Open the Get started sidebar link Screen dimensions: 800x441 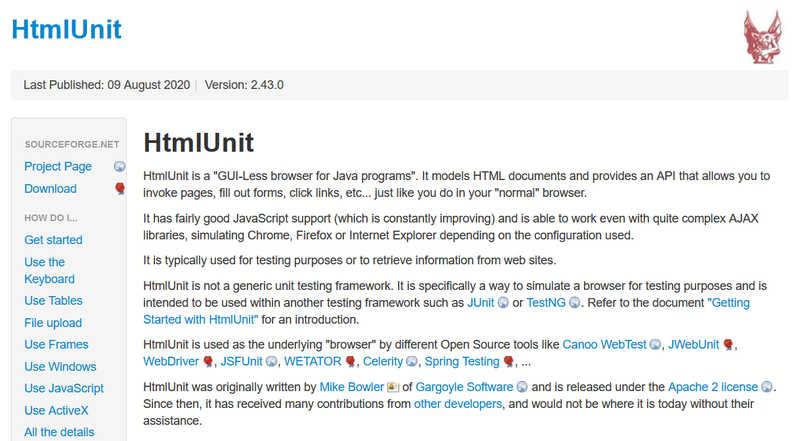pos(53,239)
